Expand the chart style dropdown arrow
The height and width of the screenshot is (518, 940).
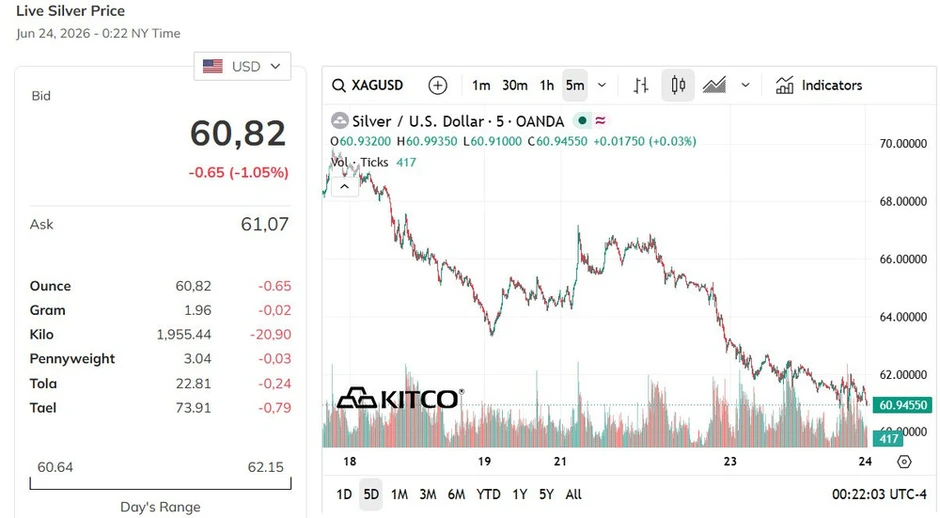745,85
